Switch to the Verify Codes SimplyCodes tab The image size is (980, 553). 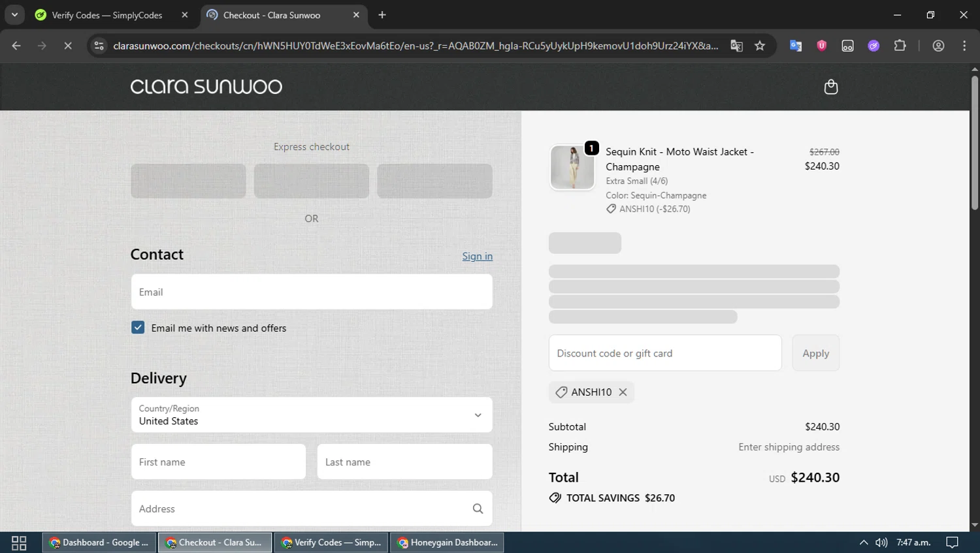(107, 15)
